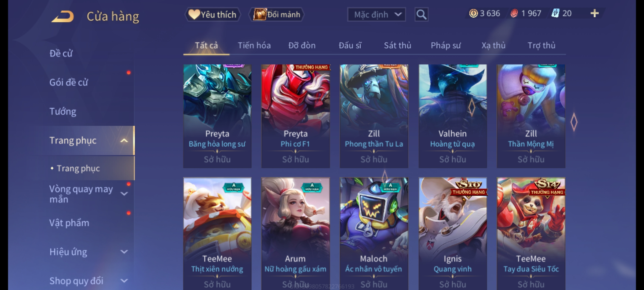The image size is (644, 290).
Task: Switch to the Sát thủ tab
Action: [397, 45]
